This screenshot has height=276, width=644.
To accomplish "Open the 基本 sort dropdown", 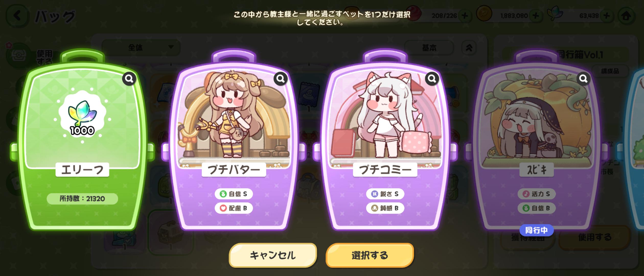I will point(429,48).
